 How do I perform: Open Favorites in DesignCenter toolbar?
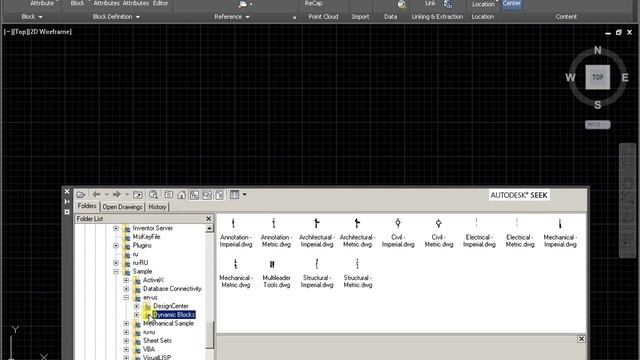169,195
